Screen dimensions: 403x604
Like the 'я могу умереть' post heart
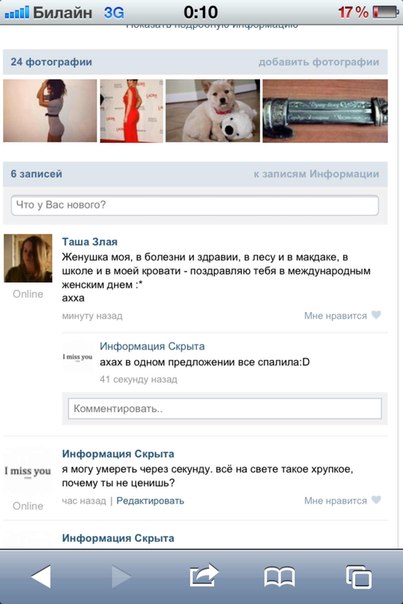tap(376, 500)
